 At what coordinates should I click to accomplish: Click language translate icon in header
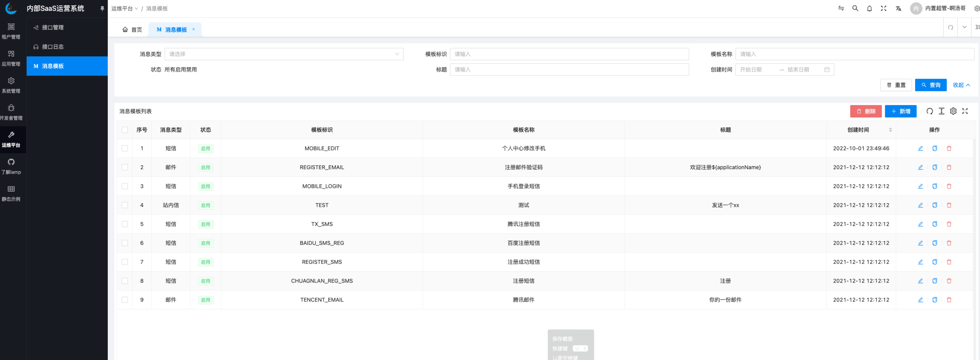coord(898,8)
